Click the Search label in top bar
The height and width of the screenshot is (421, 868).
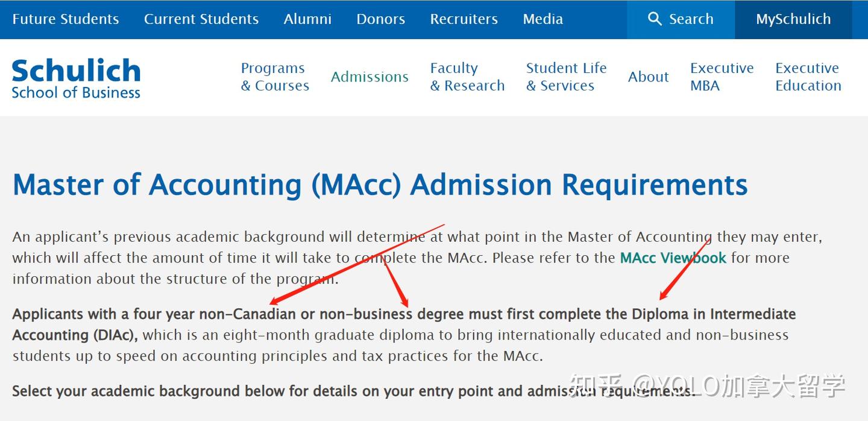coord(691,19)
